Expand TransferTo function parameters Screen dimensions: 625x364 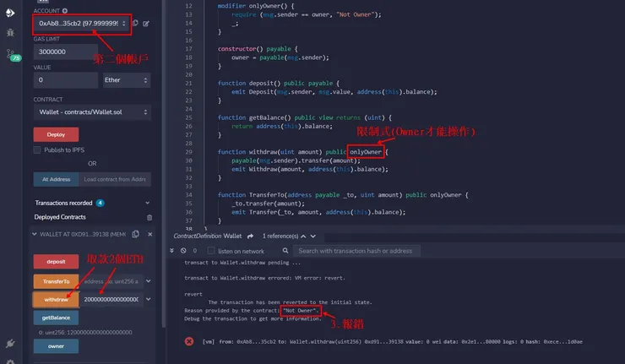point(149,281)
